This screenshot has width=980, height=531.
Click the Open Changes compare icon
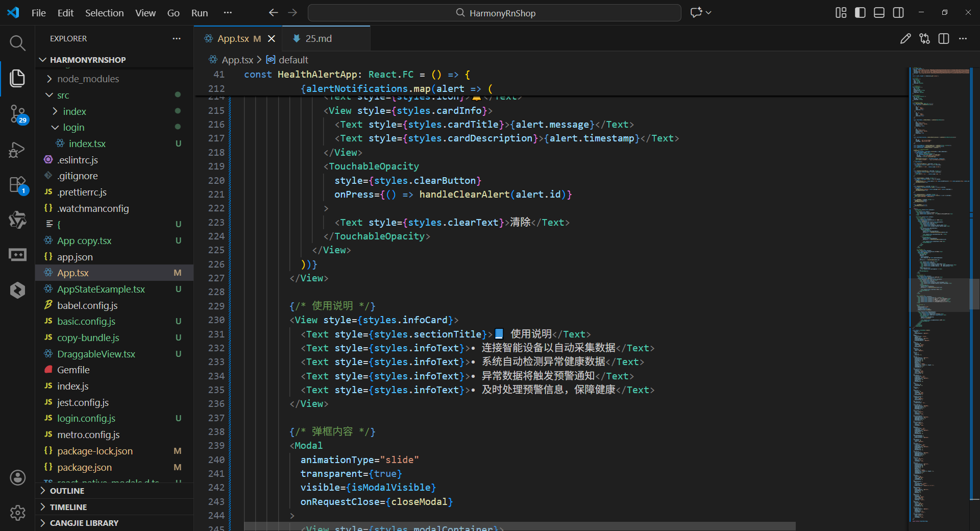coord(925,39)
